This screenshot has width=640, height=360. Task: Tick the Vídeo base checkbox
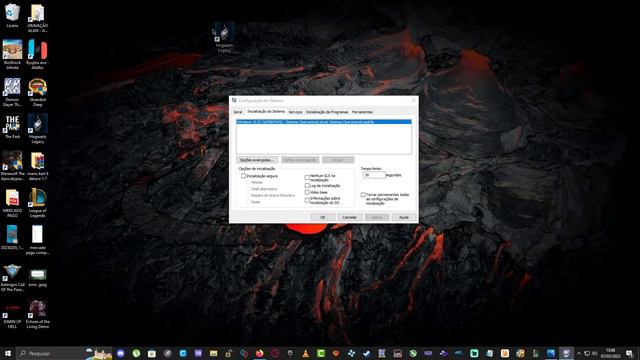click(307, 192)
